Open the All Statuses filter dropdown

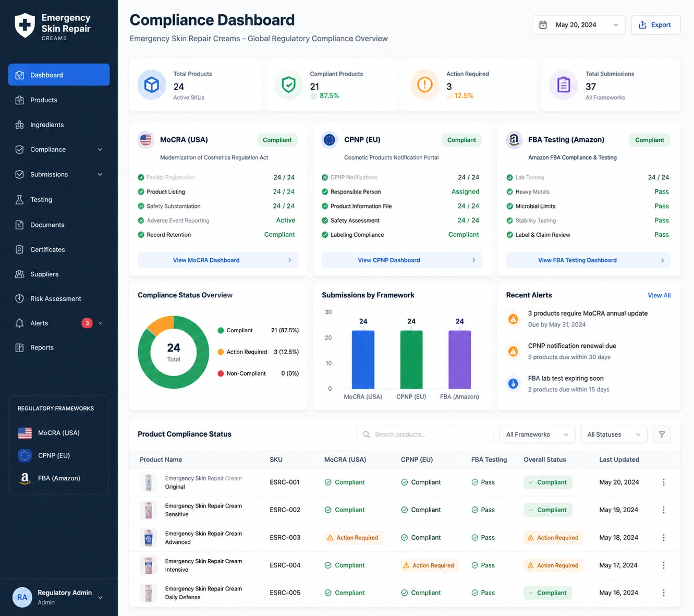click(614, 434)
